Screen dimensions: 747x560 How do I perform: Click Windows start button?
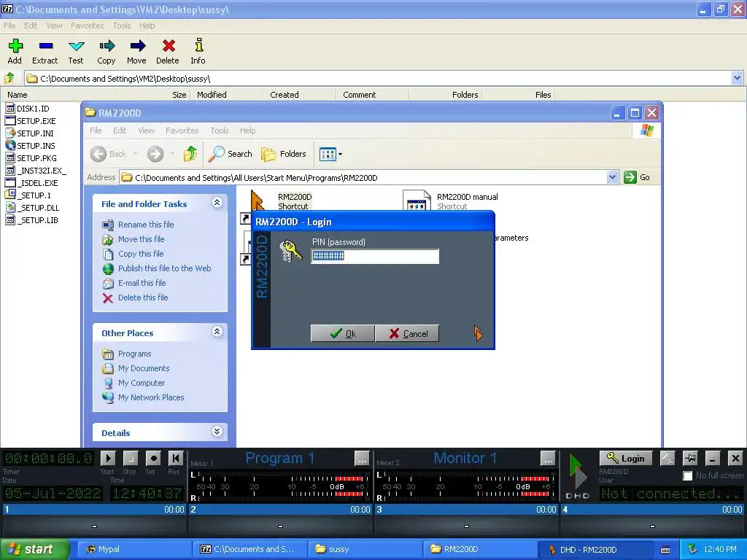(x=34, y=549)
